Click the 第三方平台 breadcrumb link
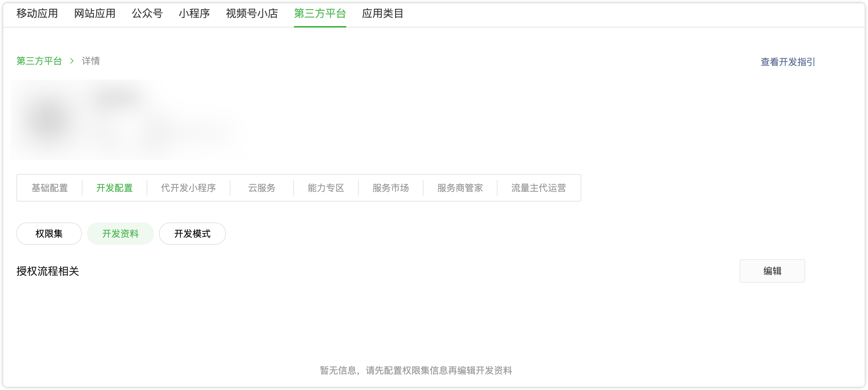 pyautogui.click(x=39, y=61)
